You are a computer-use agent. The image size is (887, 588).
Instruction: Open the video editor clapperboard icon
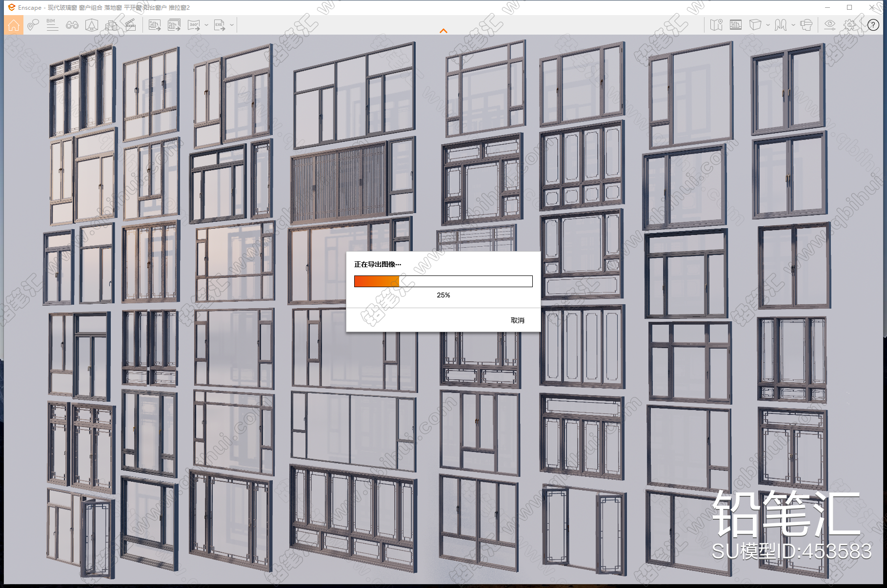point(131,25)
